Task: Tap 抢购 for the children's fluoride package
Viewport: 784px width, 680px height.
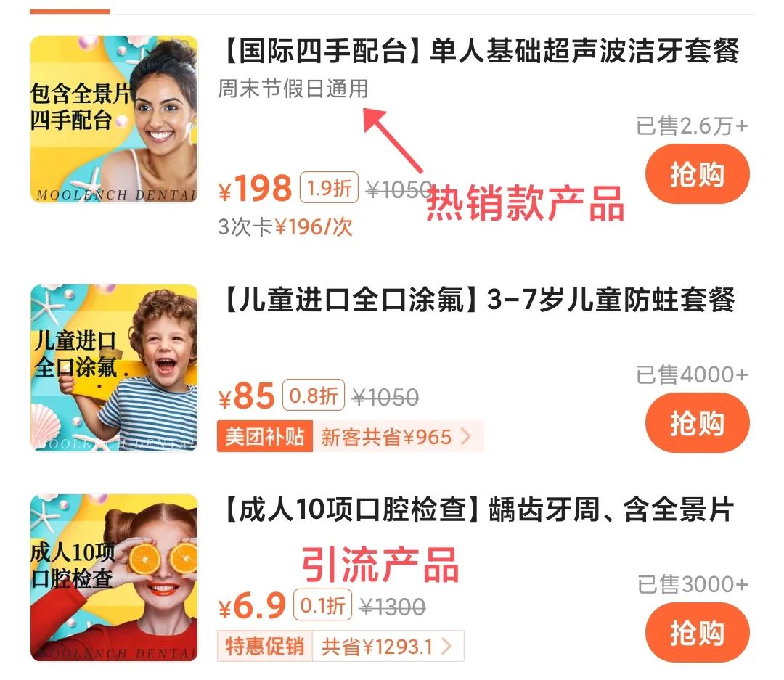Action: (x=697, y=422)
